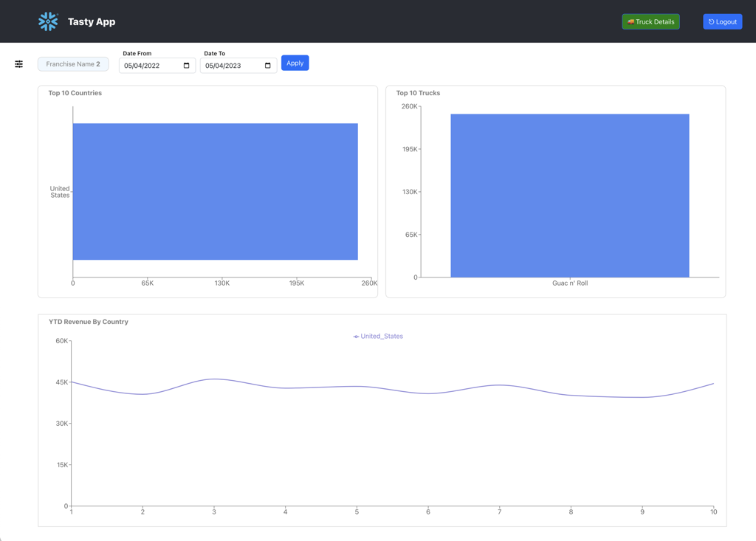This screenshot has width=756, height=541.
Task: Click the Snowflake logo in header
Action: (x=48, y=21)
